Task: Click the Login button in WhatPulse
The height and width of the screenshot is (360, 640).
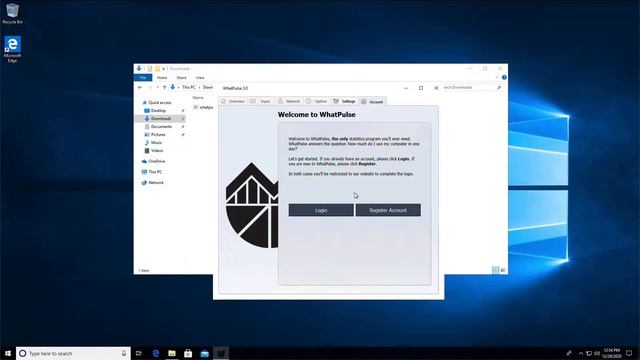Action: (321, 210)
